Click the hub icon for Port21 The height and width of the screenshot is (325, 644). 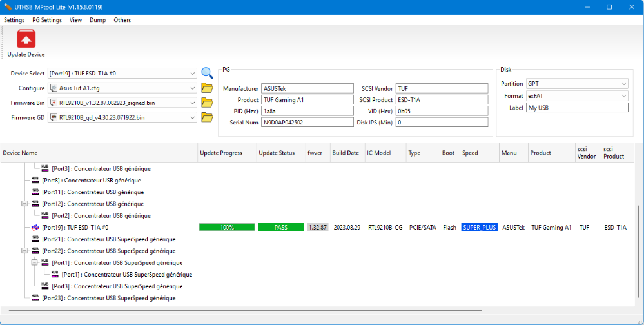[35, 239]
